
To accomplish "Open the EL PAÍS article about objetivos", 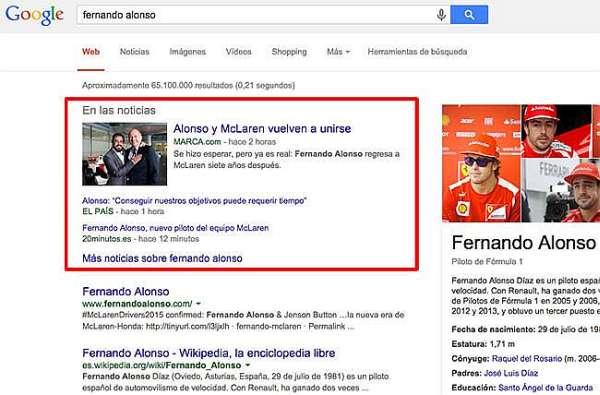I will 194,201.
